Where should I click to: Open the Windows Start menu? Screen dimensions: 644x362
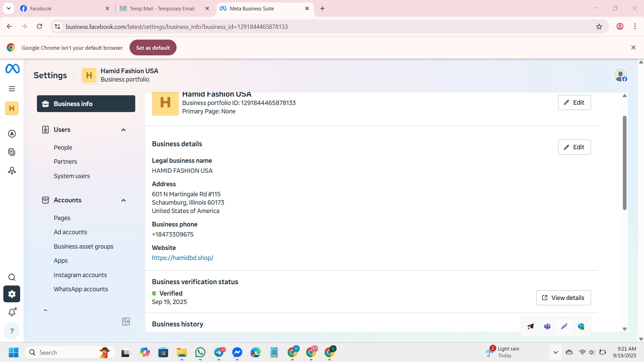13,353
